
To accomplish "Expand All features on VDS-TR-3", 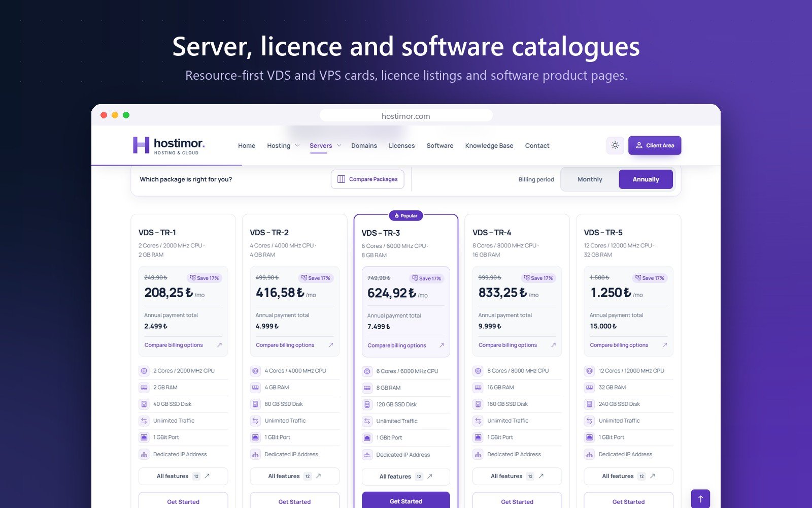I will [406, 477].
